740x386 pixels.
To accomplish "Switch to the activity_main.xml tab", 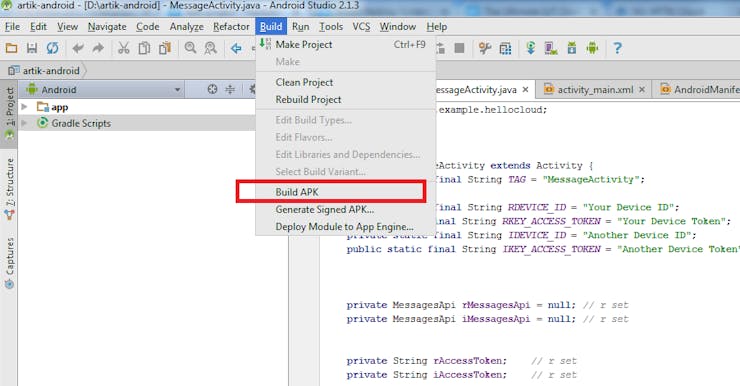I will 595,90.
